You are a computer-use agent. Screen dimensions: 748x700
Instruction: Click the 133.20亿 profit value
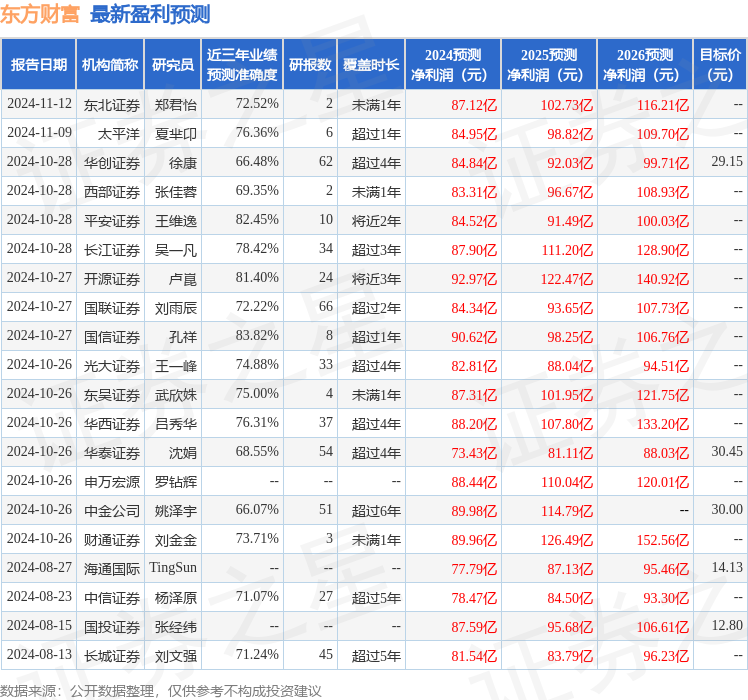pyautogui.click(x=663, y=424)
